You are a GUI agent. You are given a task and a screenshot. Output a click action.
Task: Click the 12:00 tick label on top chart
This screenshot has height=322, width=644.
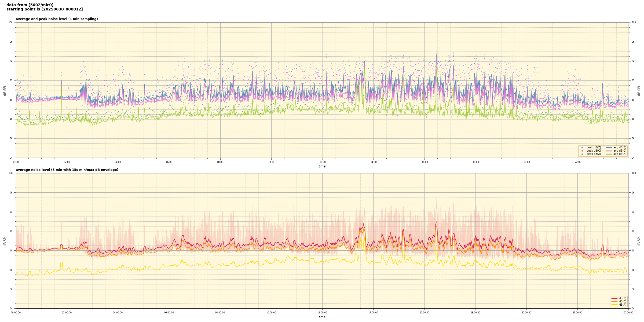pos(322,162)
